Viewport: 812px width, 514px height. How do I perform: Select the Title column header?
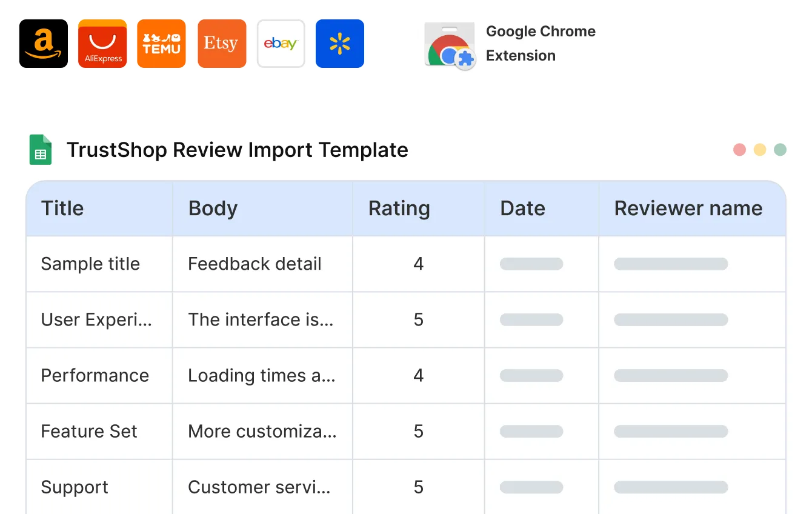click(x=99, y=209)
